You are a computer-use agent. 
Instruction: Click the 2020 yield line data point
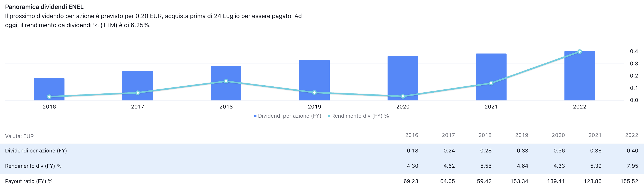pos(403,96)
